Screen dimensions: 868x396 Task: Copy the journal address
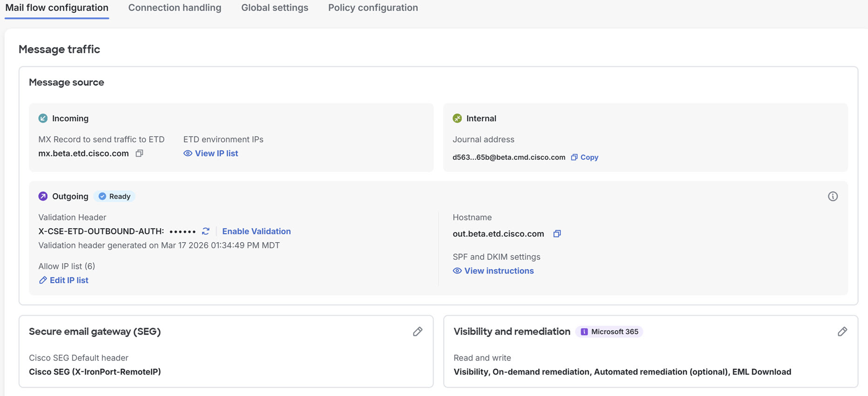(x=585, y=157)
